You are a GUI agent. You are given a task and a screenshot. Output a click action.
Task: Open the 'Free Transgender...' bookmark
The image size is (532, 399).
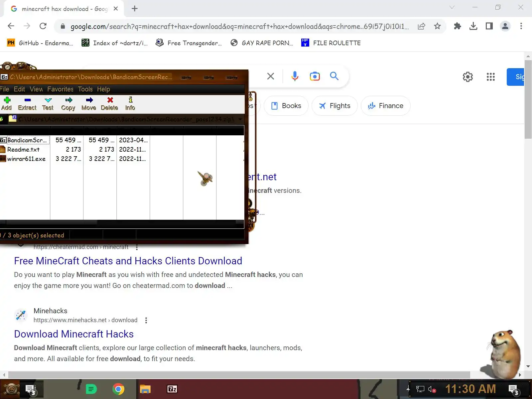pyautogui.click(x=189, y=43)
